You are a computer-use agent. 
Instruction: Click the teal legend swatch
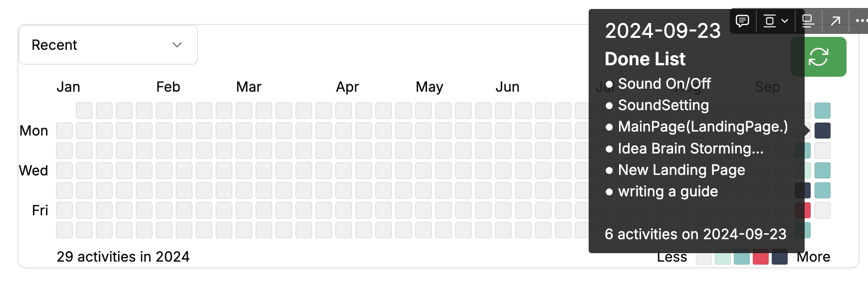pos(742,257)
